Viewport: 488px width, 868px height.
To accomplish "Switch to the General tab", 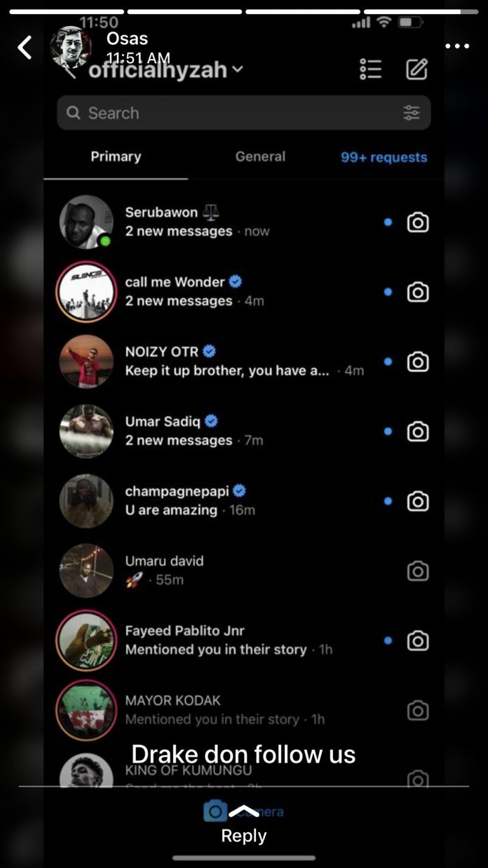I will (x=260, y=156).
